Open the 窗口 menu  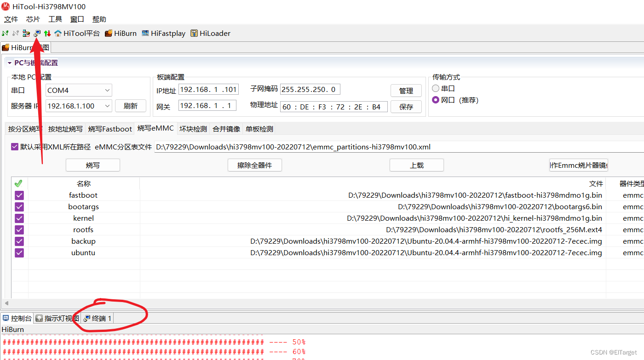pos(77,19)
